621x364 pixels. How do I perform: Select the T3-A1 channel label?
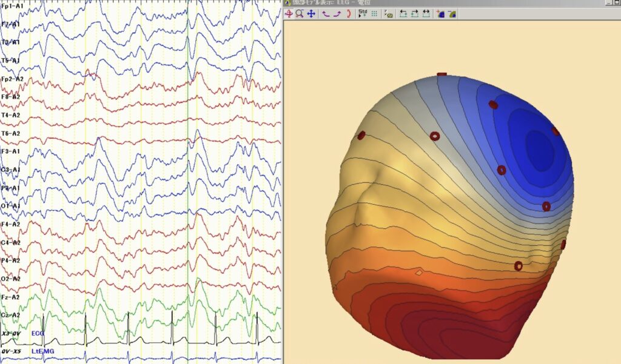(x=11, y=42)
